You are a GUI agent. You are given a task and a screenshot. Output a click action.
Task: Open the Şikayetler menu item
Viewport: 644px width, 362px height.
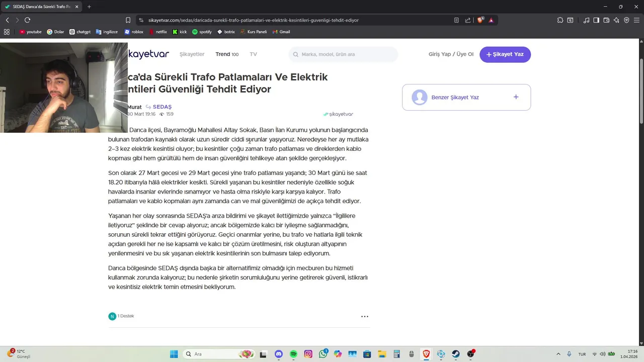(x=192, y=54)
